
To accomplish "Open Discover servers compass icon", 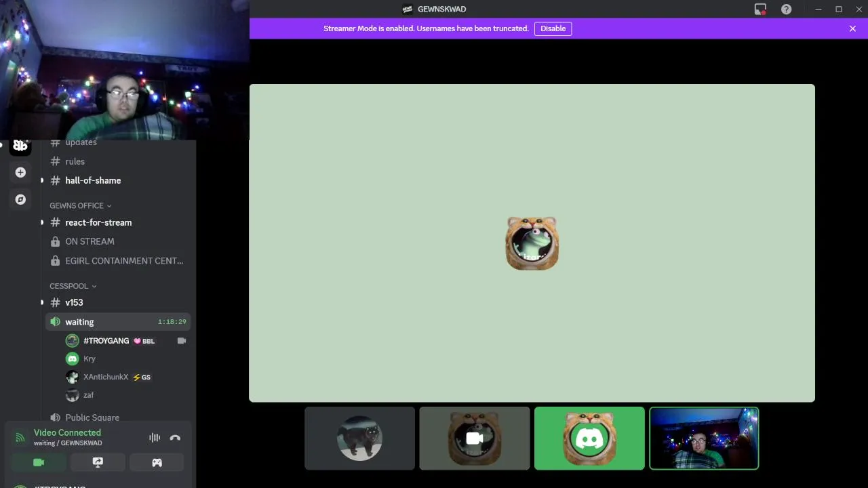I will 20,199.
